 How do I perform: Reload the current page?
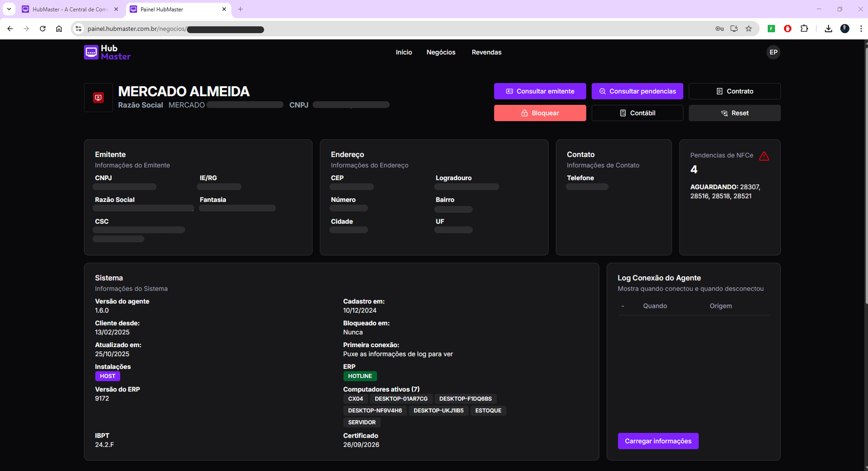[x=43, y=29]
